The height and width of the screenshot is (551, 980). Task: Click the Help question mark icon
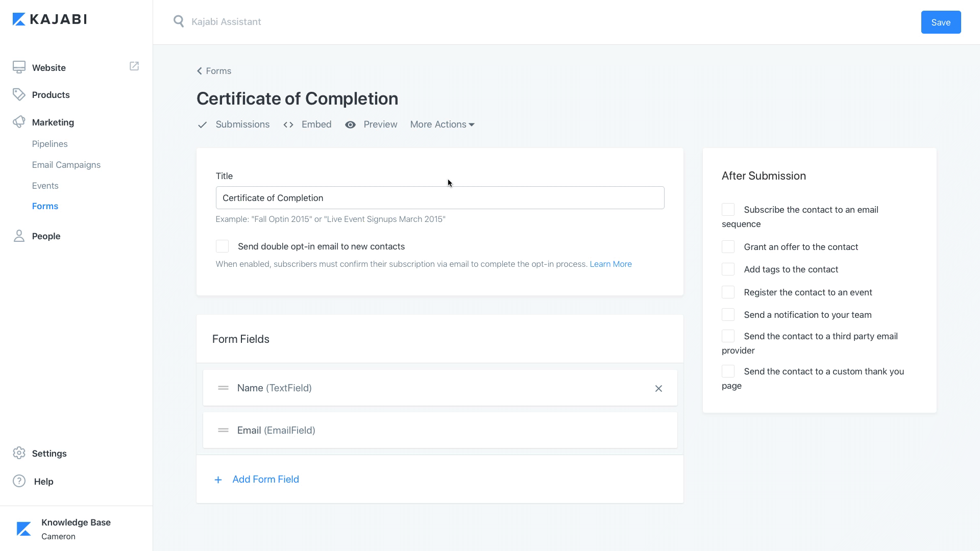coord(19,481)
